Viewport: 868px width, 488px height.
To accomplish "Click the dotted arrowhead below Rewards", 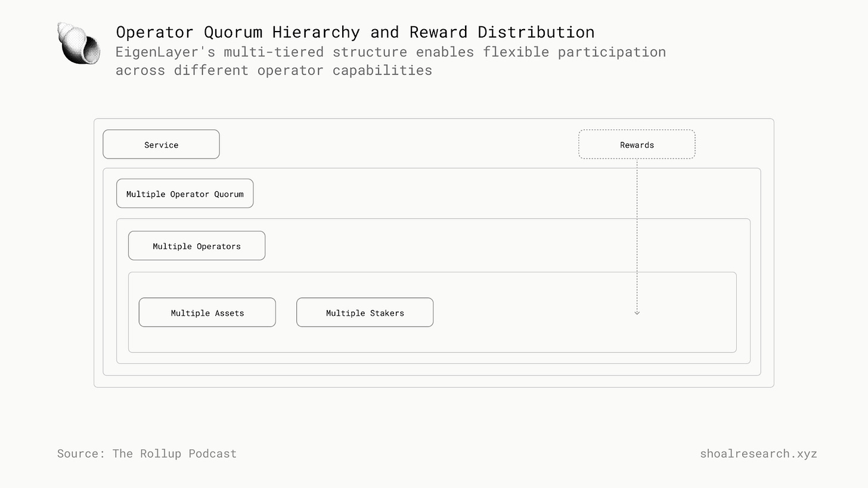I will coord(637,312).
